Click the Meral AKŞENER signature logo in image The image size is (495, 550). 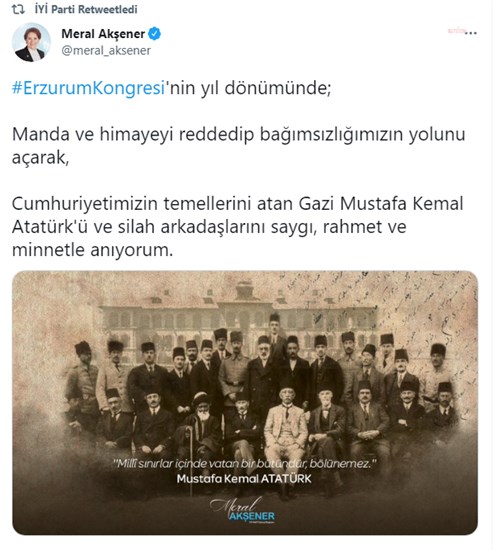tap(243, 510)
